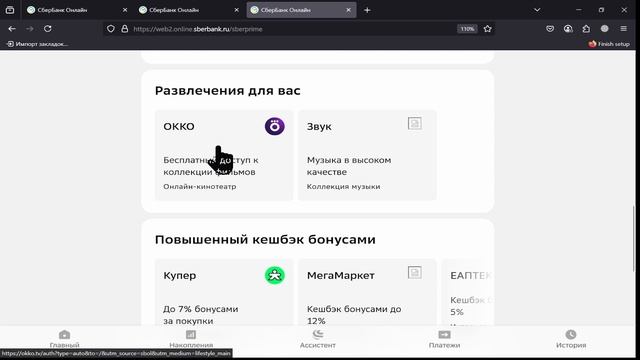Open the МегаМаркет card title

point(341,276)
